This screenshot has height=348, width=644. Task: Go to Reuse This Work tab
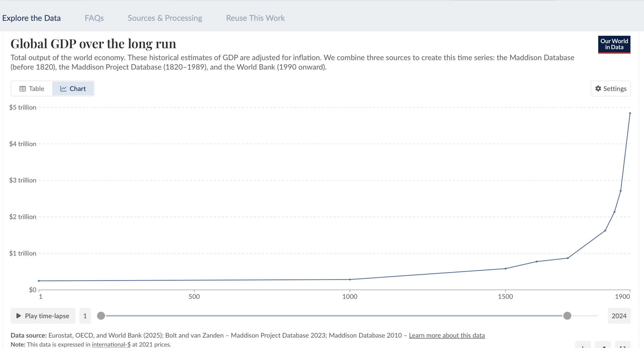(255, 18)
